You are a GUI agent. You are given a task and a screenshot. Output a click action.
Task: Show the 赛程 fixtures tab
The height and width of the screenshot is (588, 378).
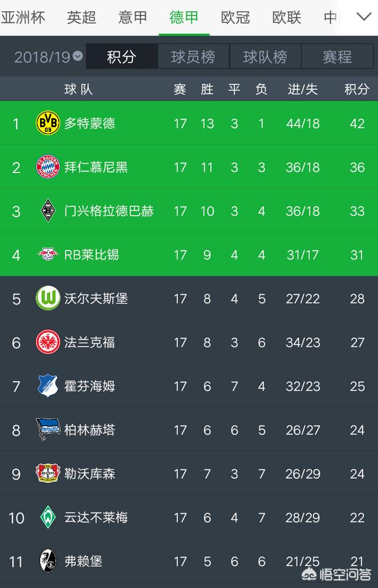click(337, 57)
